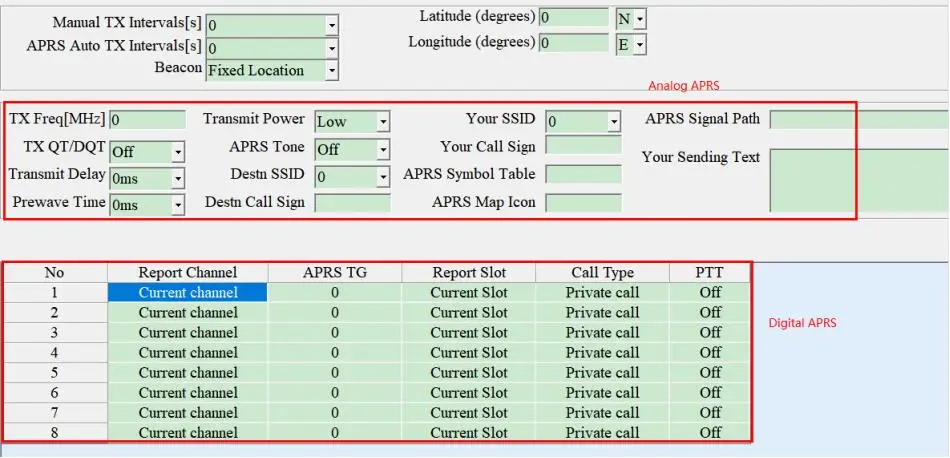This screenshot has width=950, height=458.
Task: Select the APRS TG column header
Action: (x=335, y=273)
